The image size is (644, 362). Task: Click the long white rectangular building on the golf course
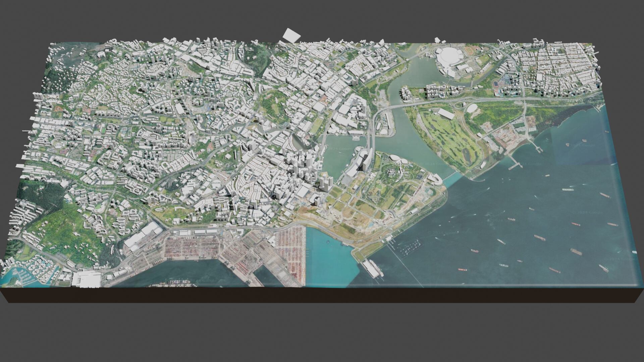click(x=446, y=114)
